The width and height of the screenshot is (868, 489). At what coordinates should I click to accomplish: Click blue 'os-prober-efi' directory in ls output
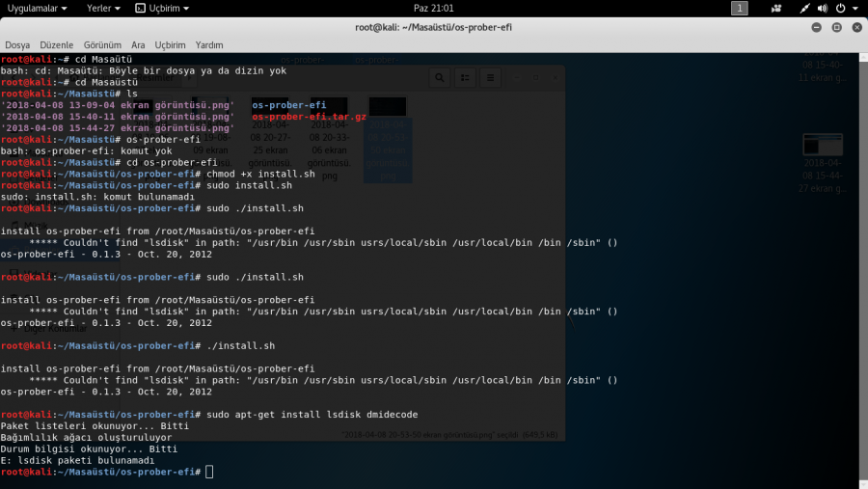click(289, 105)
